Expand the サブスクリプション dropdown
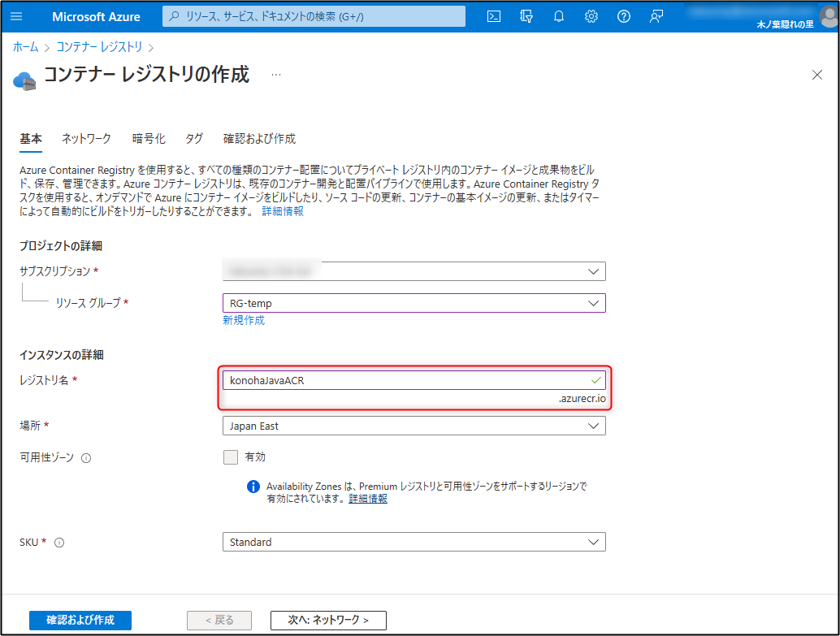This screenshot has height=636, width=840. pyautogui.click(x=414, y=271)
